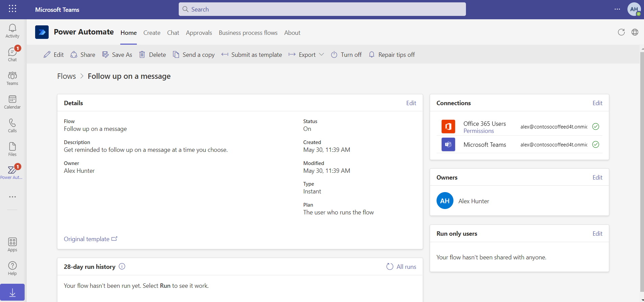This screenshot has width=644, height=302.
Task: Click the Microsoft Teams connection status checkmark
Action: [596, 144]
